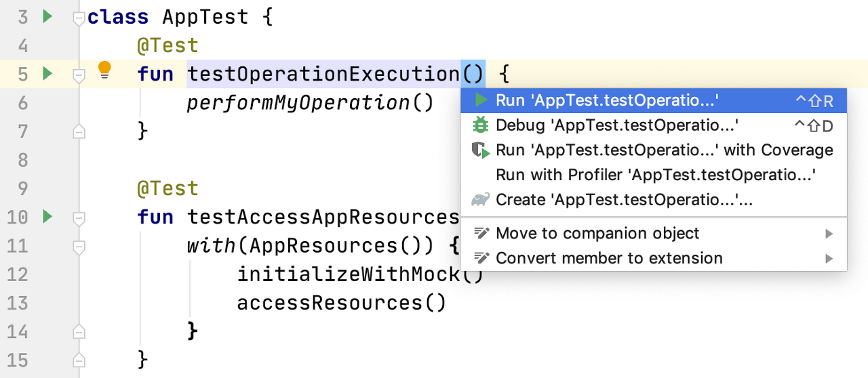Click the yellow intention lightbulb icon

tap(104, 70)
